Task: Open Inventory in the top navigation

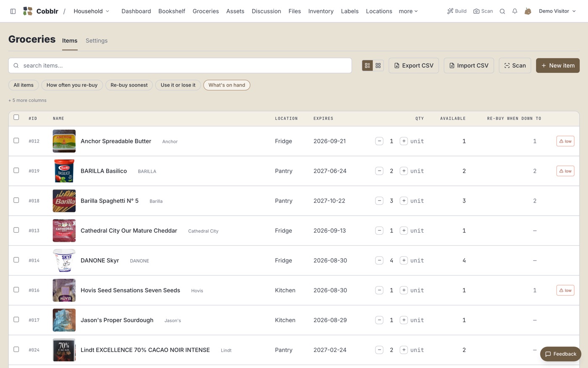Action: click(x=321, y=11)
